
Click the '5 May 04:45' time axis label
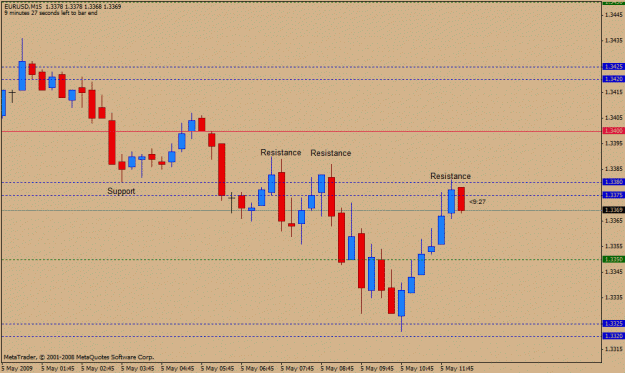[x=178, y=369]
